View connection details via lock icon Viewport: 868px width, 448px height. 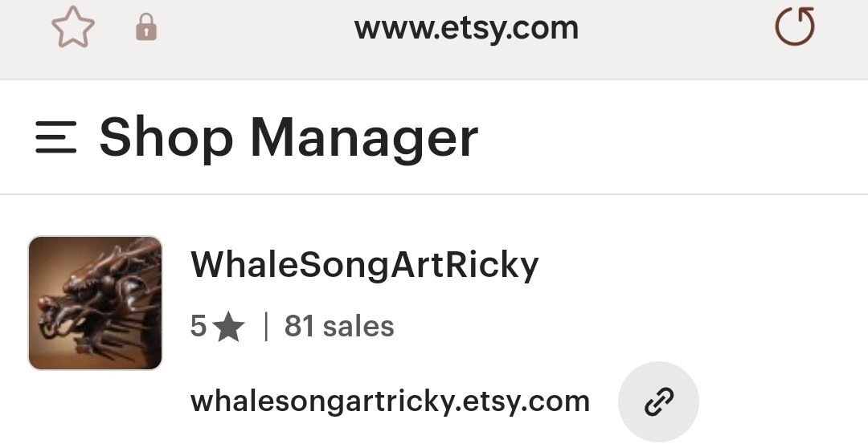(145, 30)
